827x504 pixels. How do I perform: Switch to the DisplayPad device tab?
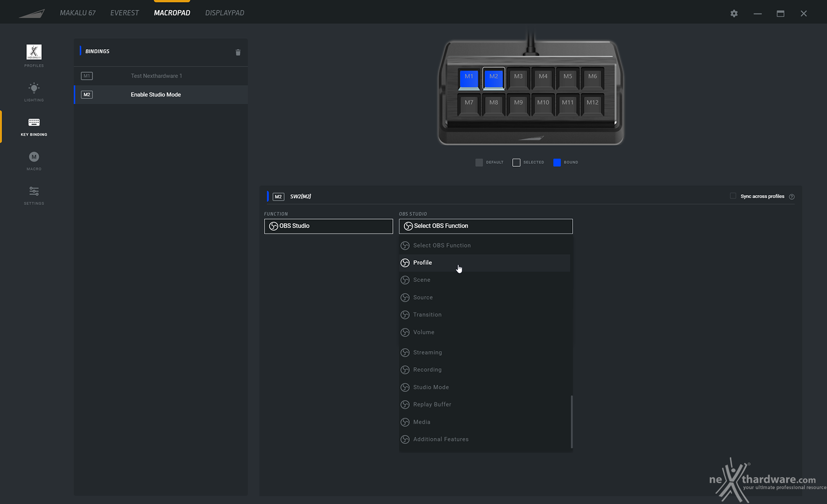225,13
